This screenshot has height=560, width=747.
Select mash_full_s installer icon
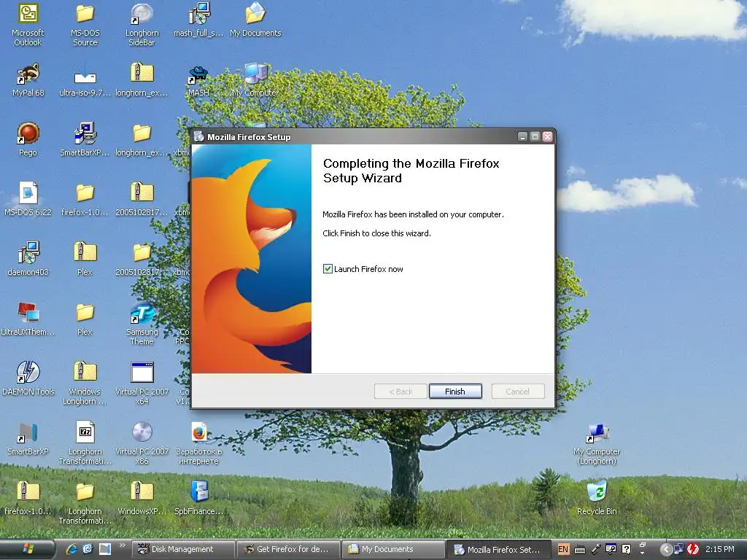pyautogui.click(x=198, y=13)
